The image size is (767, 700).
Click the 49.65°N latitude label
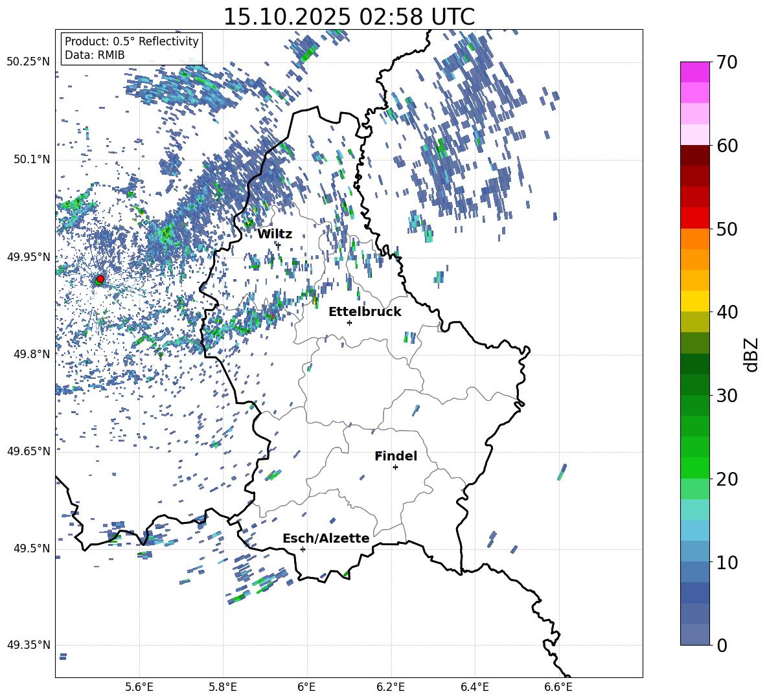coord(29,451)
